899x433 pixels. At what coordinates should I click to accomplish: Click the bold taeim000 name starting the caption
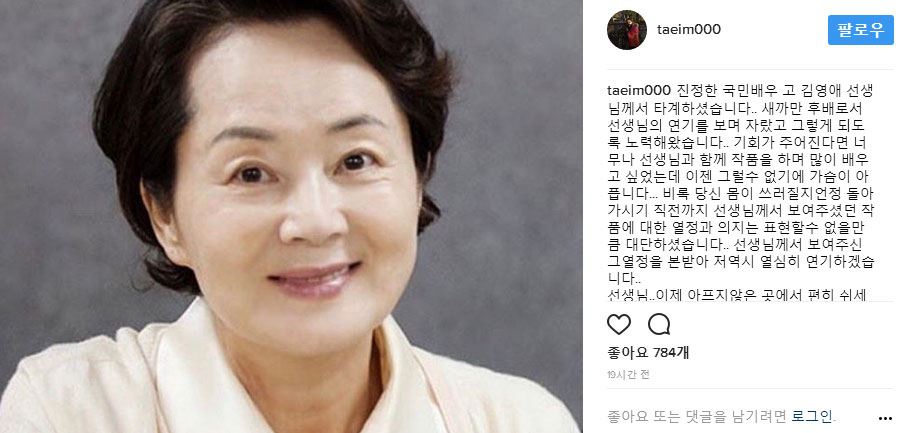(639, 91)
